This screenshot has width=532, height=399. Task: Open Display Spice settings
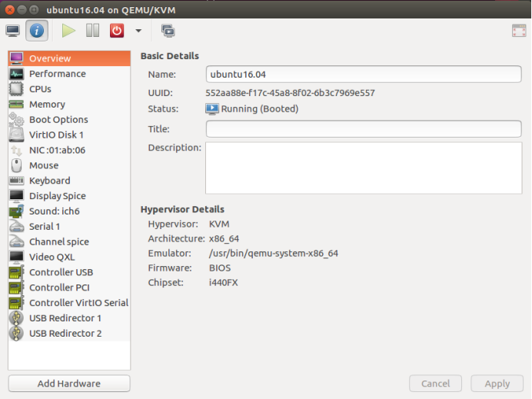coord(69,196)
